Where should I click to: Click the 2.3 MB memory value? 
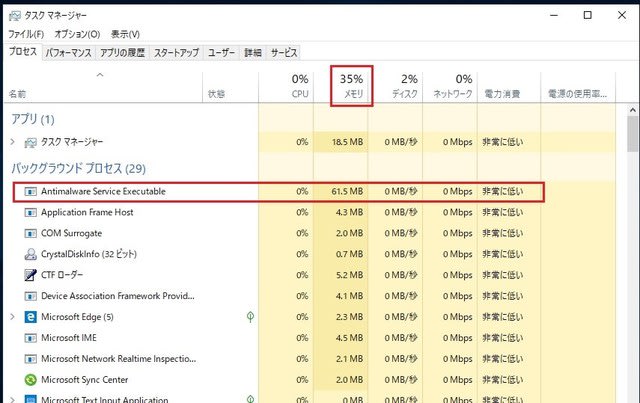pyautogui.click(x=349, y=317)
